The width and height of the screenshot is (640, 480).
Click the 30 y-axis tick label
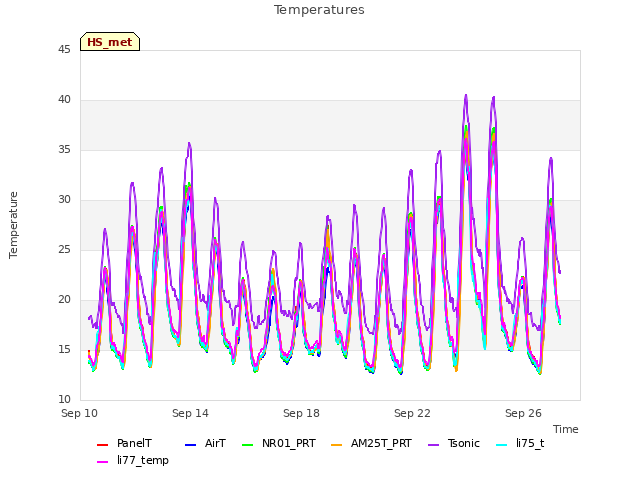(x=64, y=200)
